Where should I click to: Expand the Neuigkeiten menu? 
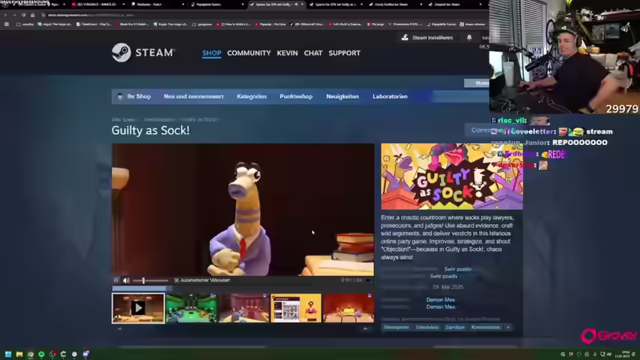click(342, 97)
